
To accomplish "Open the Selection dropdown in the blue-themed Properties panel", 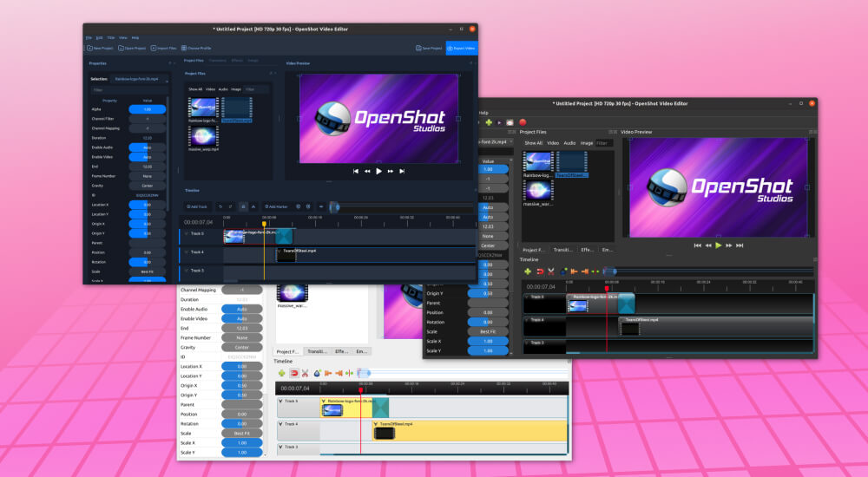I will tap(140, 79).
